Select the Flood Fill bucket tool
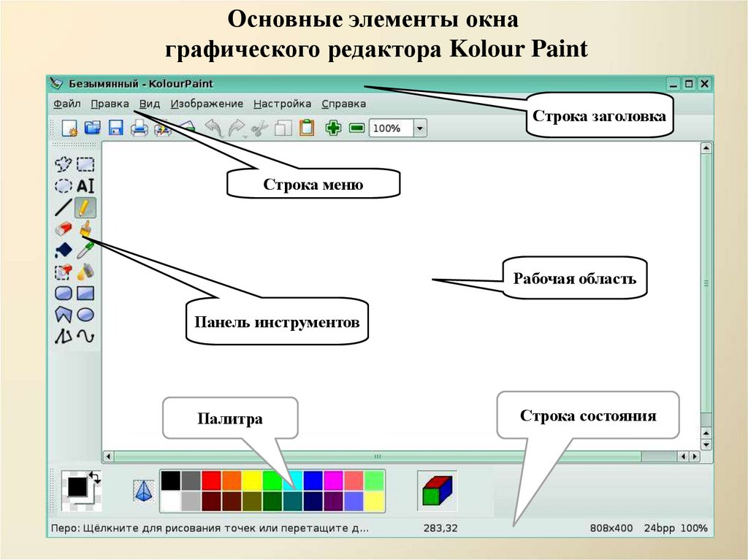The width and height of the screenshot is (748, 560). click(63, 250)
